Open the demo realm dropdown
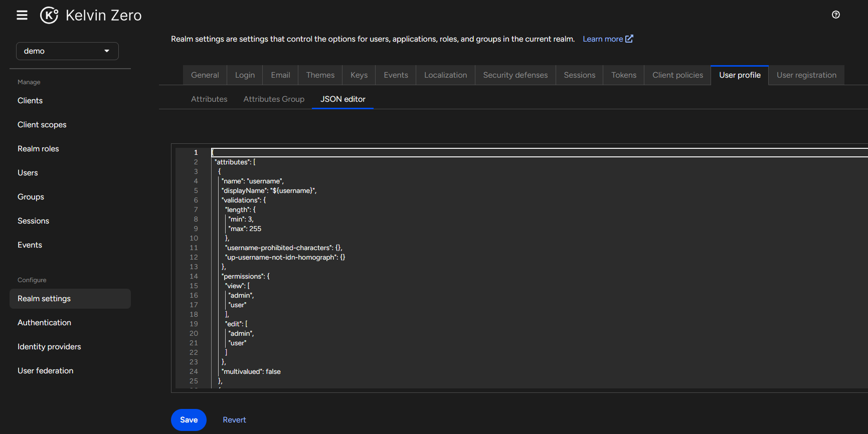This screenshot has width=868, height=434. click(x=67, y=51)
